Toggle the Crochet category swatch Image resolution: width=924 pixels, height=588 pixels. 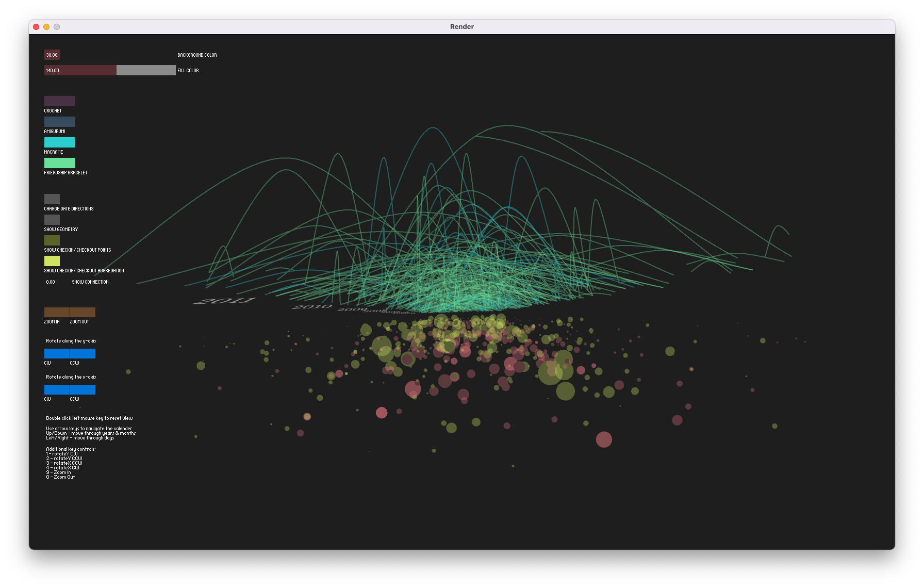[60, 101]
